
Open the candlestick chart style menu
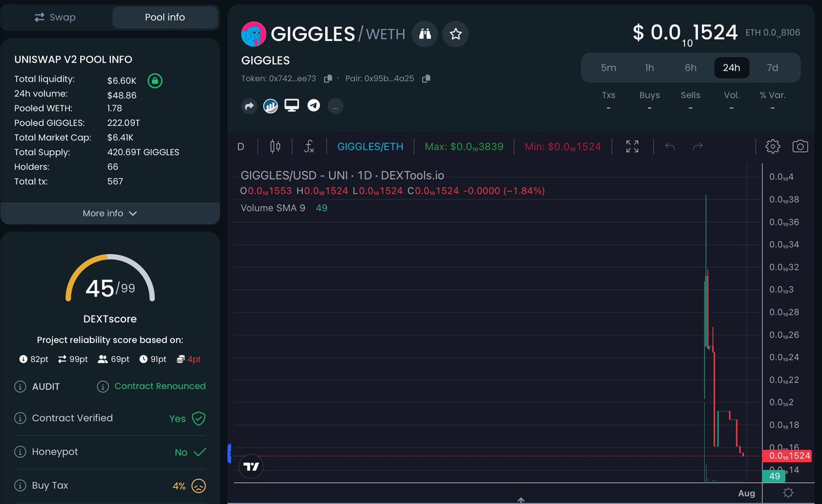(x=275, y=147)
